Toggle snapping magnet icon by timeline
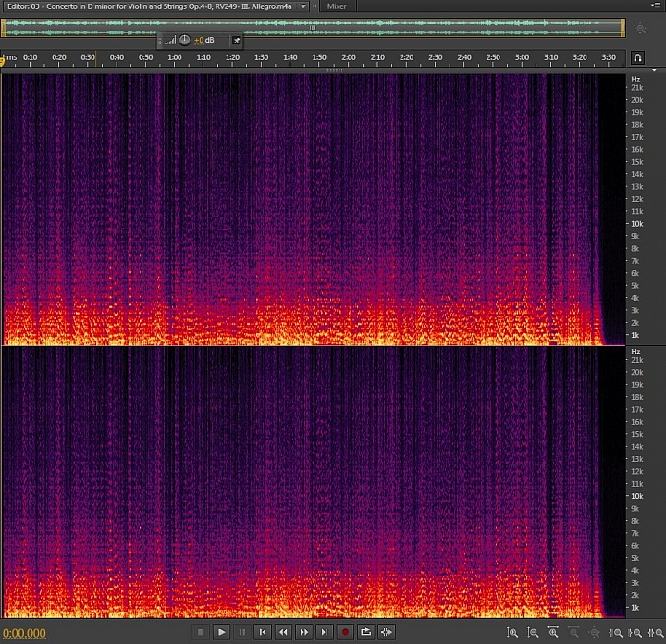Viewport: 666px width, 644px height. (x=637, y=57)
